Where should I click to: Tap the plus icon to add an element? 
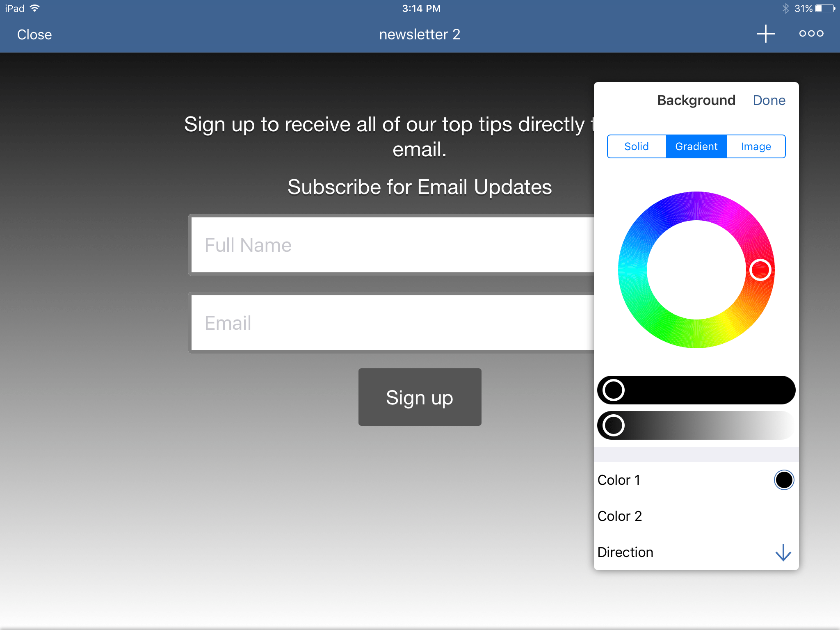pos(765,34)
